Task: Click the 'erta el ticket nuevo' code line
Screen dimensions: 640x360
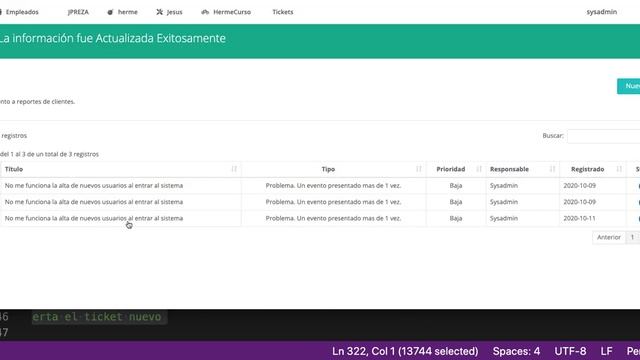Action: click(97, 317)
